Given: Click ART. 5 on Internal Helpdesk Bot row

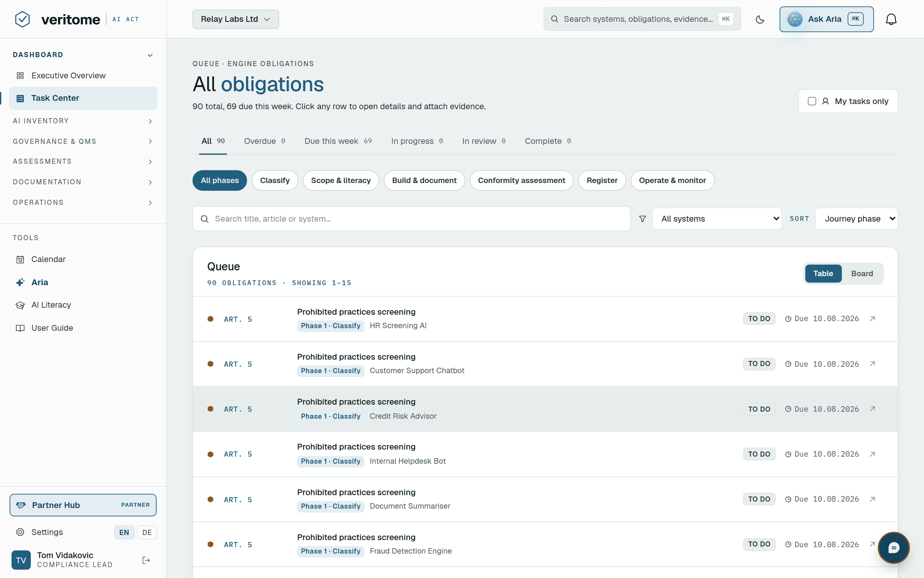Looking at the screenshot, I should (238, 454).
